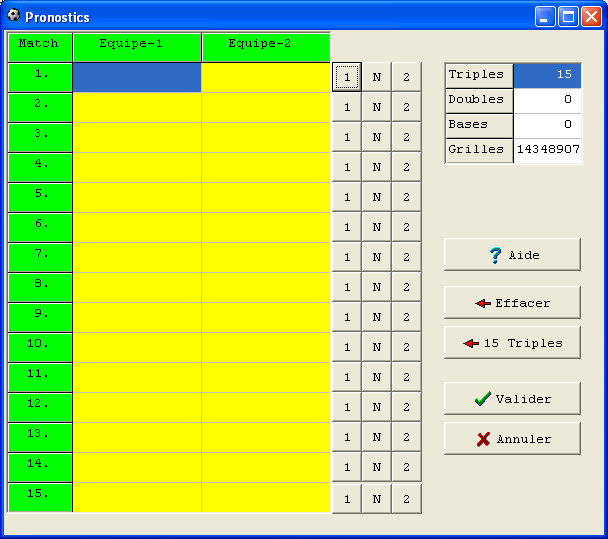Click row header for match 10.
This screenshot has height=539, width=608.
[x=40, y=347]
